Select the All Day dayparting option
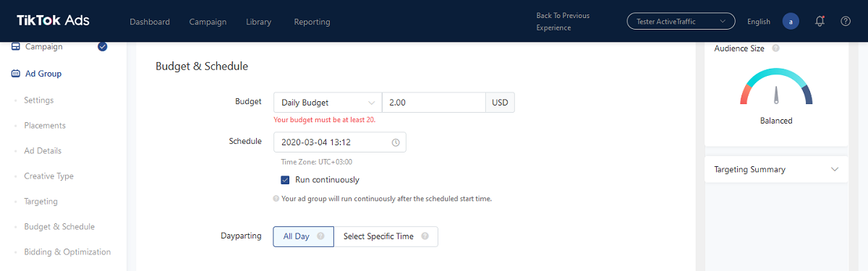 pos(303,236)
